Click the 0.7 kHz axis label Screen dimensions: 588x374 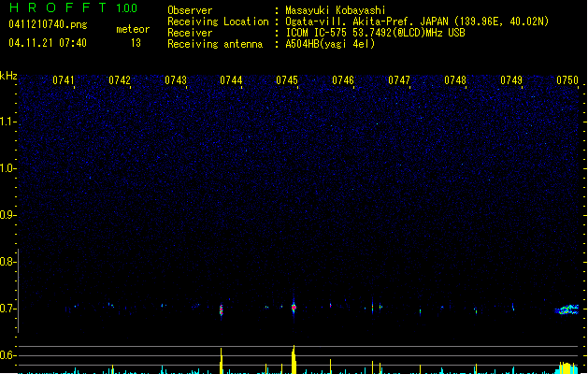point(7,309)
